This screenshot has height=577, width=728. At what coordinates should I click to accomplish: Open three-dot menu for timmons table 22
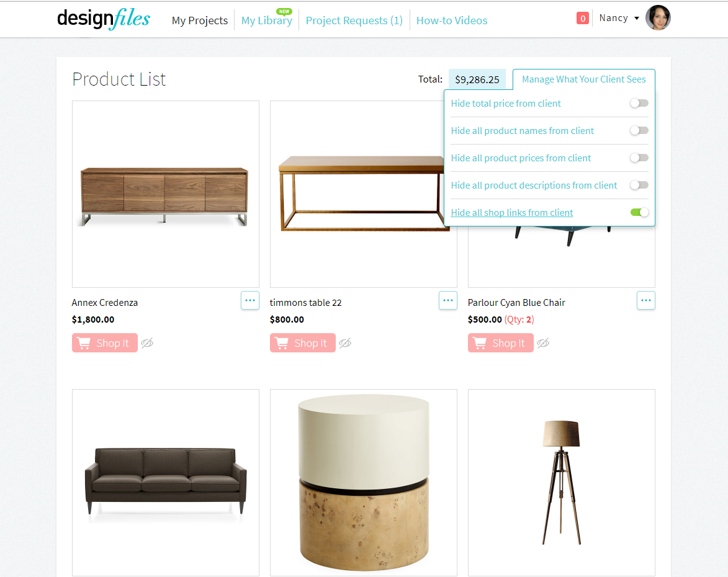pos(448,300)
